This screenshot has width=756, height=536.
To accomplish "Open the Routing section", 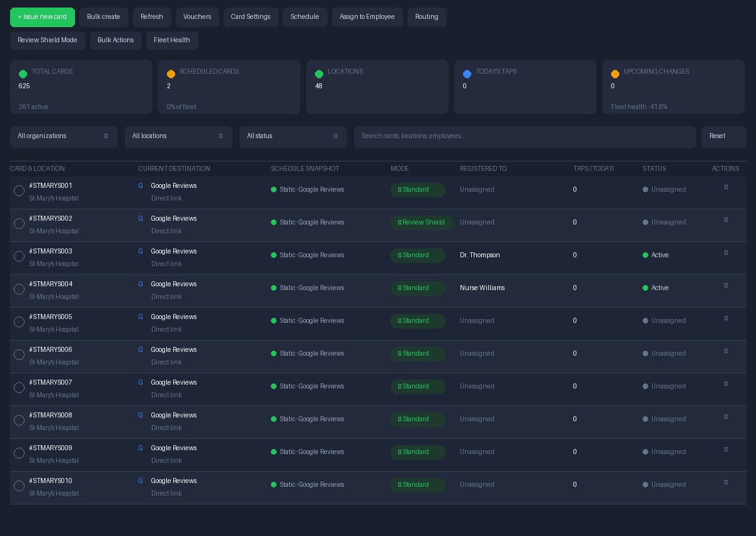I will tap(427, 17).
